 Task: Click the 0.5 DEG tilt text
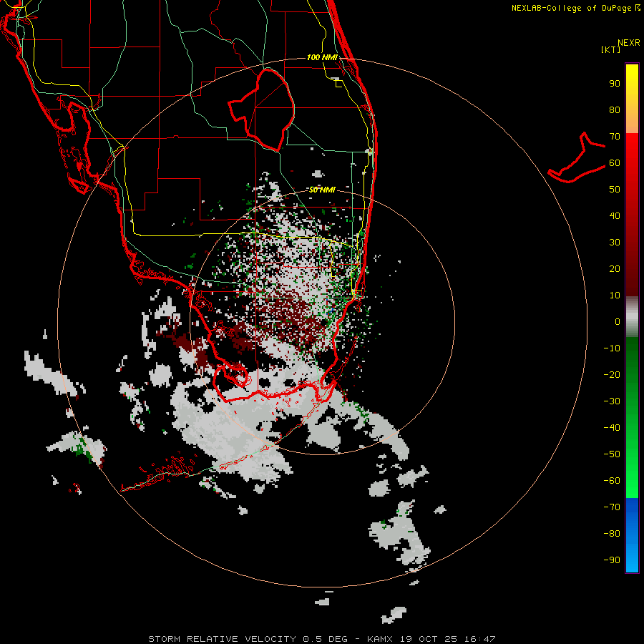tap(325, 639)
